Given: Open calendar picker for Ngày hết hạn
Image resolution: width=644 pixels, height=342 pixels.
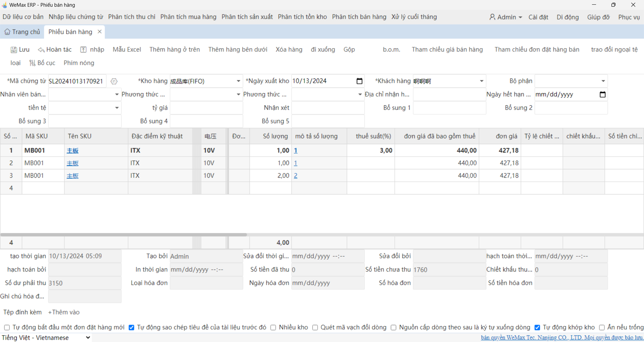Looking at the screenshot, I should pos(602,95).
